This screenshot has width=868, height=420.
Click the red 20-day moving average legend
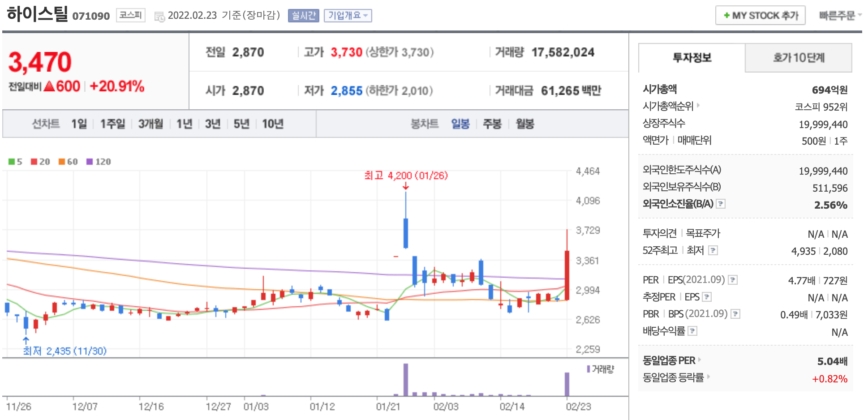(x=40, y=162)
